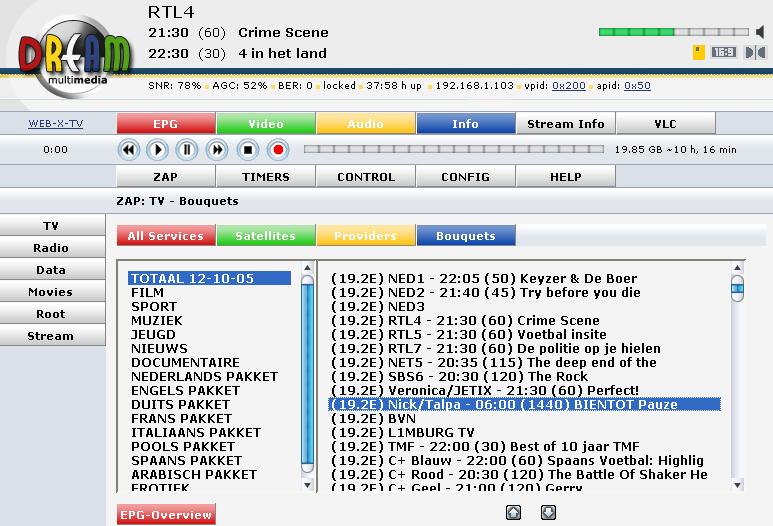
Task: Select TV in the left sidebar
Action: [x=51, y=226]
